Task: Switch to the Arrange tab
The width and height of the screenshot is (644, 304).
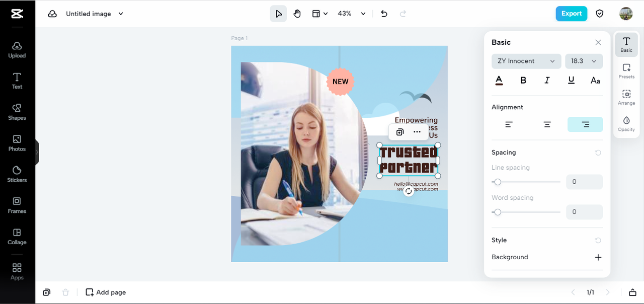Action: click(x=626, y=97)
